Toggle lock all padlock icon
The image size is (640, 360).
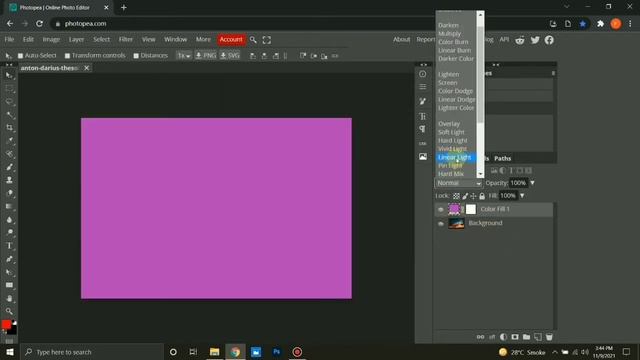coord(482,196)
